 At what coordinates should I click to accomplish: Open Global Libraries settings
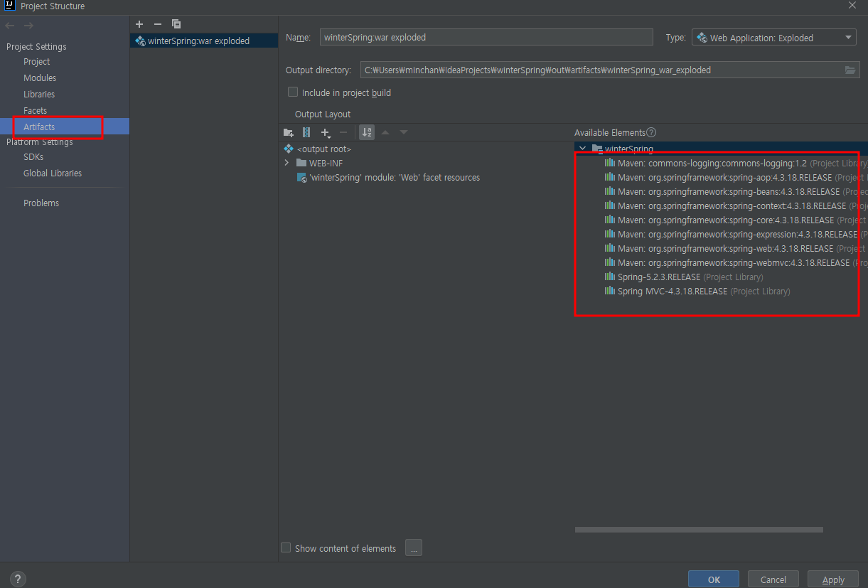coord(53,173)
